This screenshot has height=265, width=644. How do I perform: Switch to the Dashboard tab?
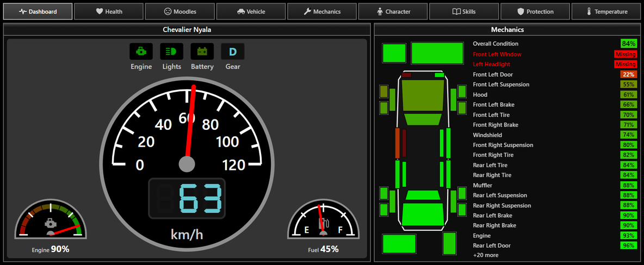(38, 11)
